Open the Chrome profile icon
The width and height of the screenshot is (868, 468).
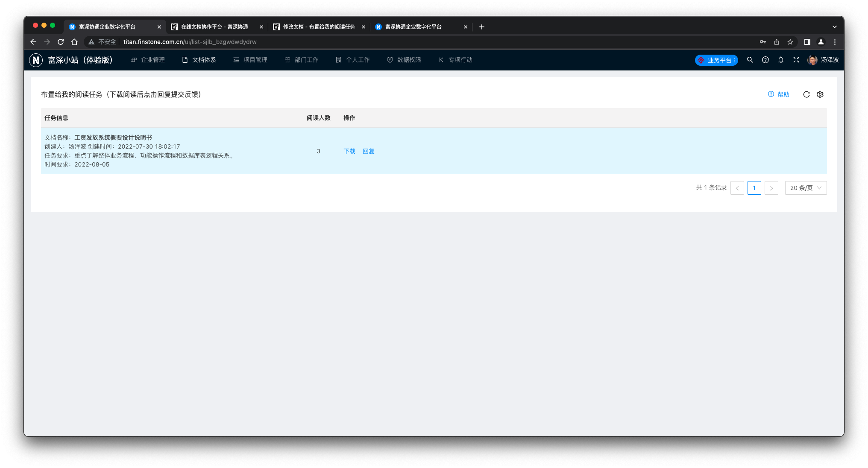(821, 42)
